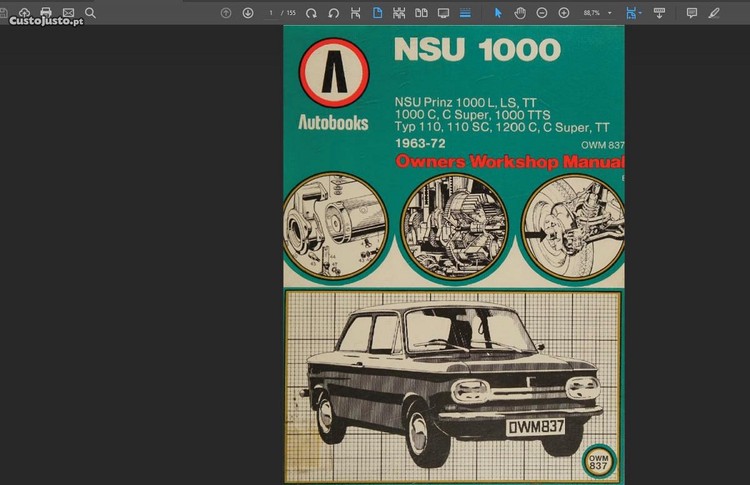The height and width of the screenshot is (485, 750).
Task: Open the search magnifier tool
Action: (90, 13)
